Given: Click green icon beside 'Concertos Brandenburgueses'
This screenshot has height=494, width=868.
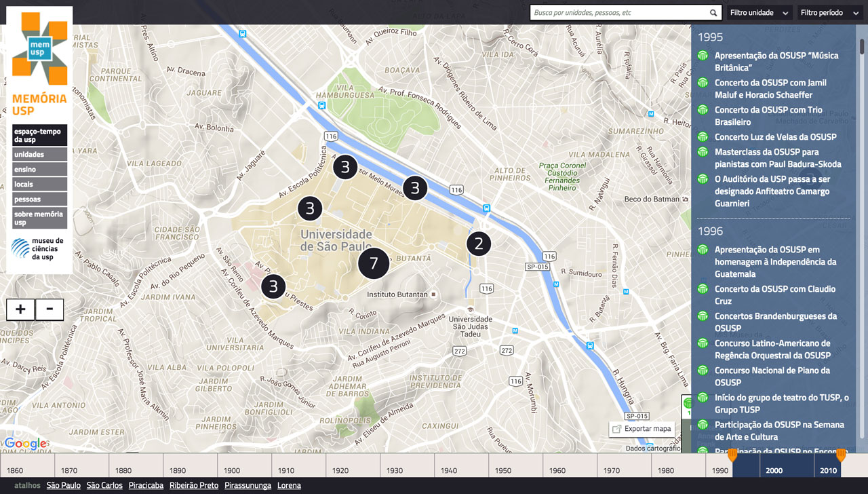Looking at the screenshot, I should [703, 316].
